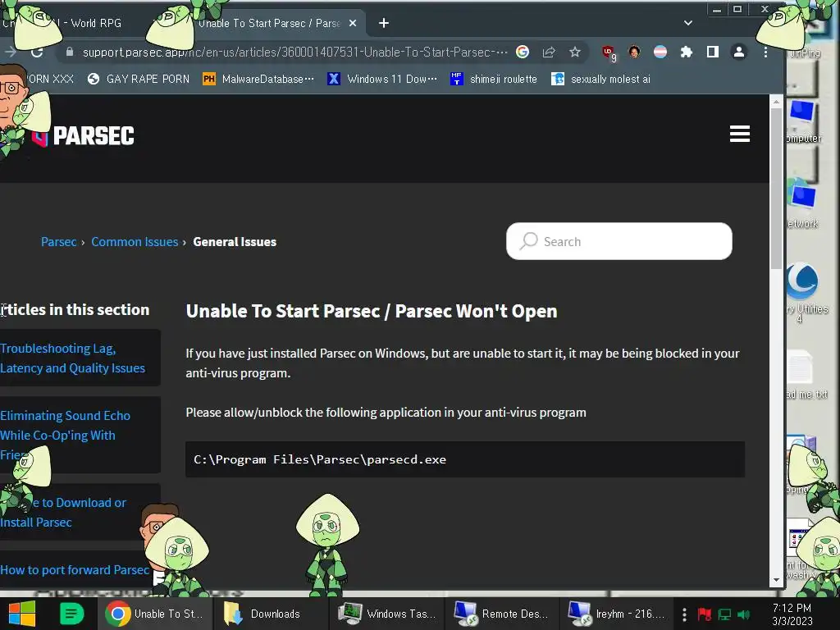This screenshot has height=630, width=840.
Task: Open the Windows Start button
Action: tap(22, 614)
